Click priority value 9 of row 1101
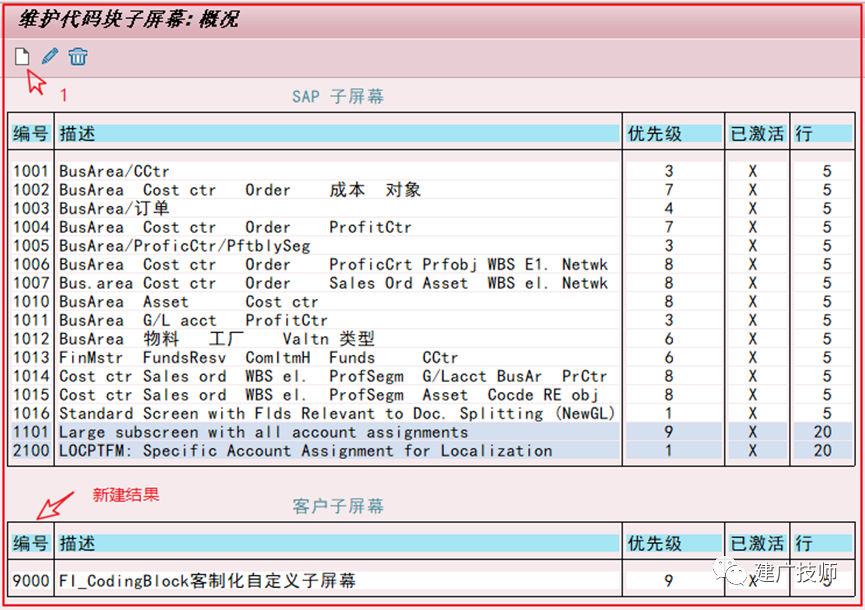 click(669, 432)
